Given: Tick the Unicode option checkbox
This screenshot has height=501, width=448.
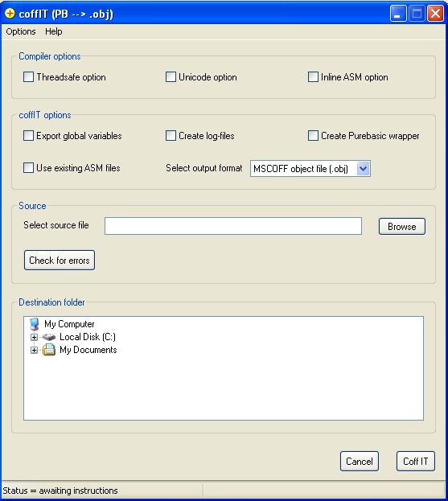Looking at the screenshot, I should (x=171, y=77).
